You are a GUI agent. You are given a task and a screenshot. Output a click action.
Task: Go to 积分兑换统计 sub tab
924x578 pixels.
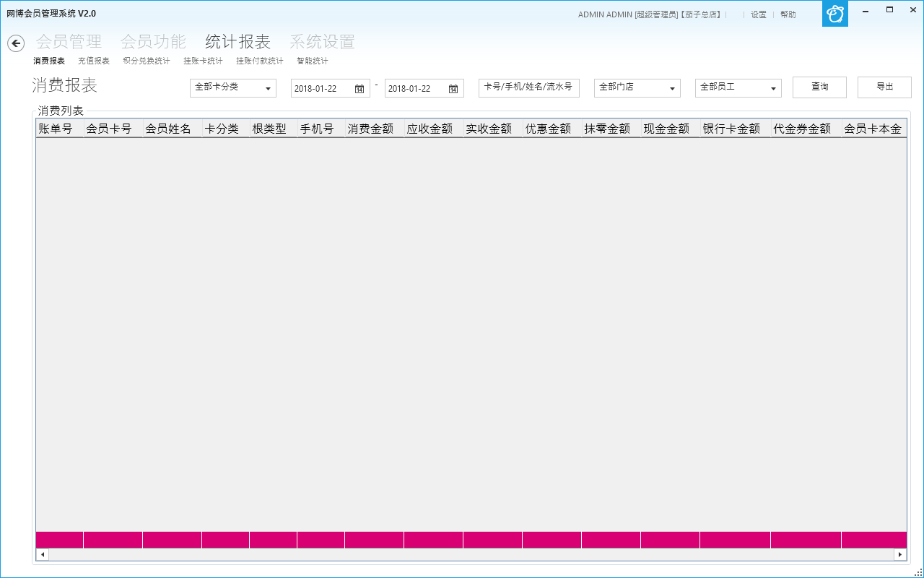pyautogui.click(x=147, y=61)
